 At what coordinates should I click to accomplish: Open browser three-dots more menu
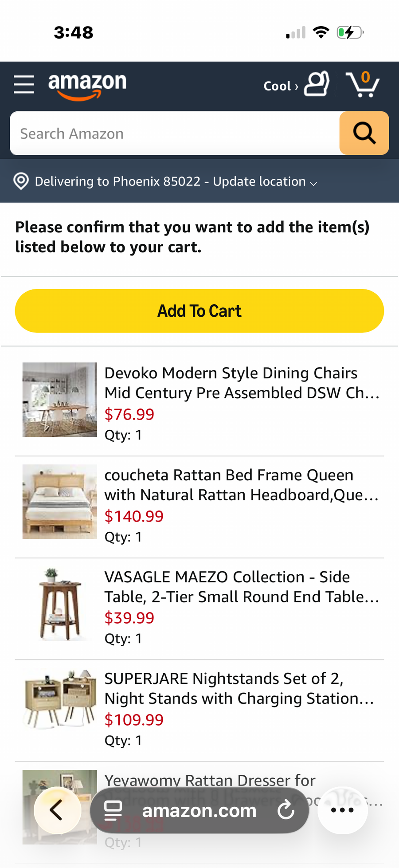point(342,810)
